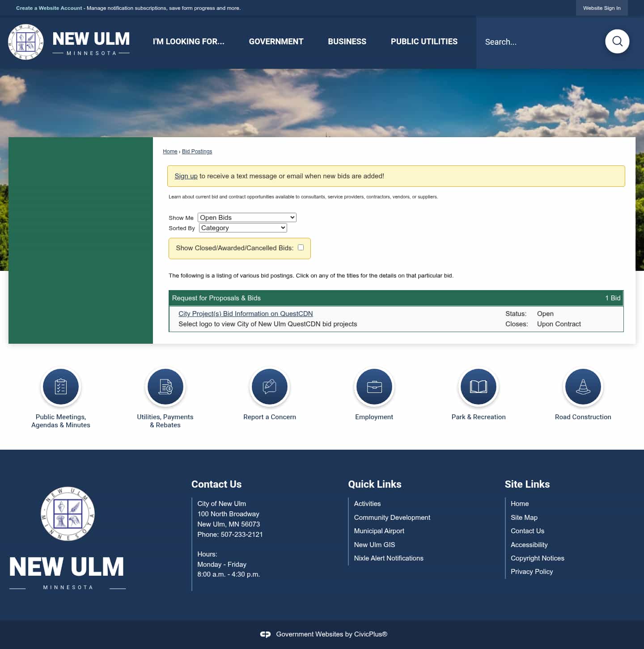The image size is (644, 649).
Task: Open the Government menu
Action: click(276, 42)
